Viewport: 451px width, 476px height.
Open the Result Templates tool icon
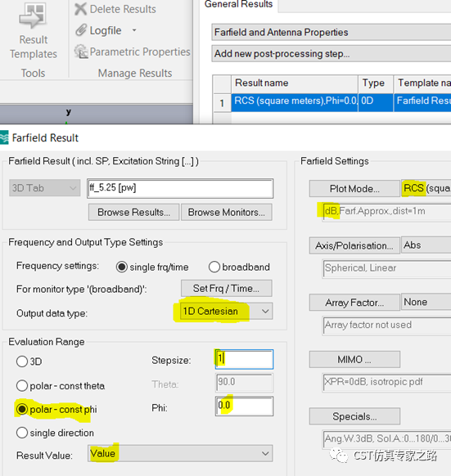click(33, 16)
